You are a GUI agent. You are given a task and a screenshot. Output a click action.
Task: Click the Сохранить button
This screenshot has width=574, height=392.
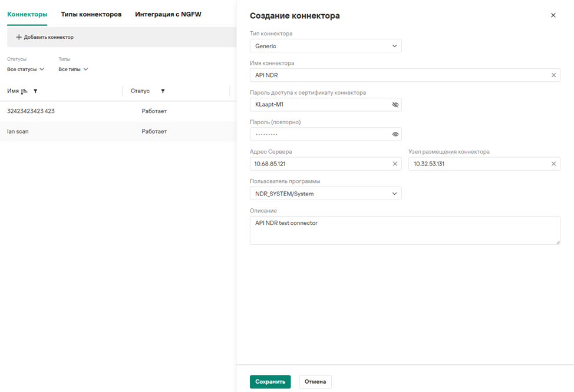[x=270, y=381]
